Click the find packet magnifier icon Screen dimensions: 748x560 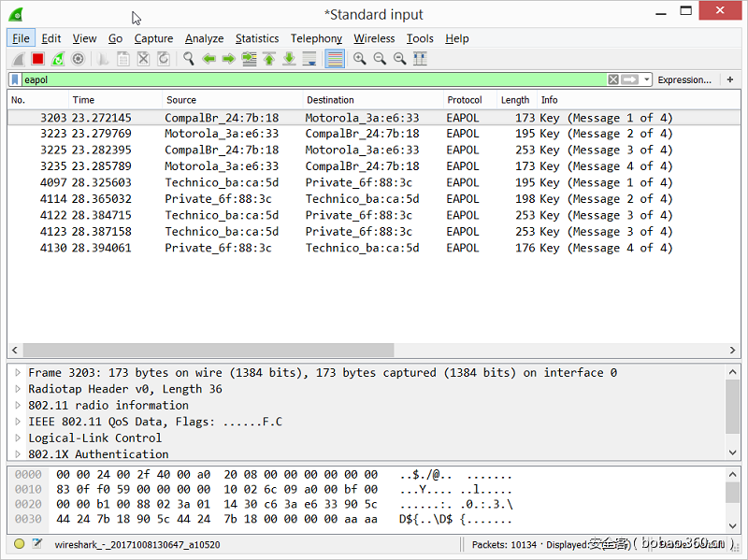tap(188, 59)
